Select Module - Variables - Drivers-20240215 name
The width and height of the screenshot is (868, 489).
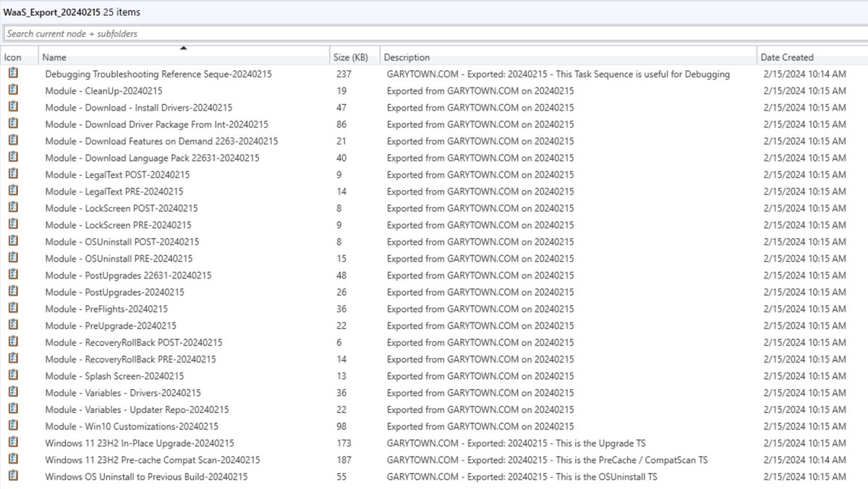(x=123, y=393)
